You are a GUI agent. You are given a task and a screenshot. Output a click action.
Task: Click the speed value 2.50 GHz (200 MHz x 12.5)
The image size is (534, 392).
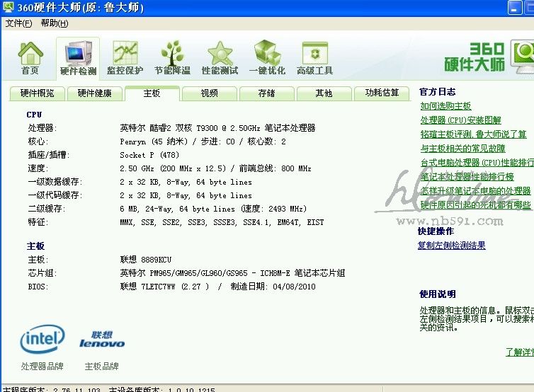coord(215,168)
